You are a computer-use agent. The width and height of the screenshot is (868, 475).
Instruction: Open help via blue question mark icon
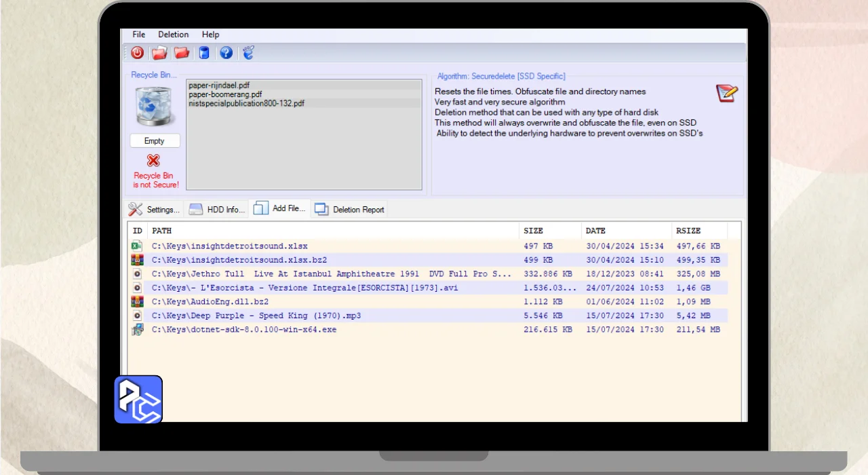click(226, 53)
